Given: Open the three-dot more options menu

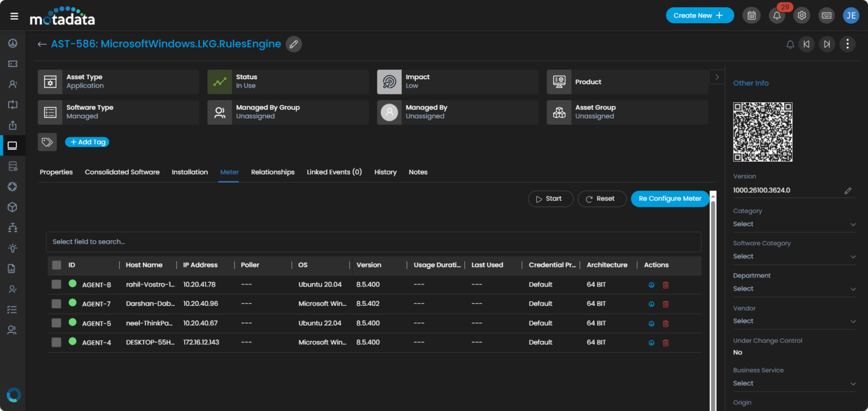Looking at the screenshot, I should click(x=847, y=44).
